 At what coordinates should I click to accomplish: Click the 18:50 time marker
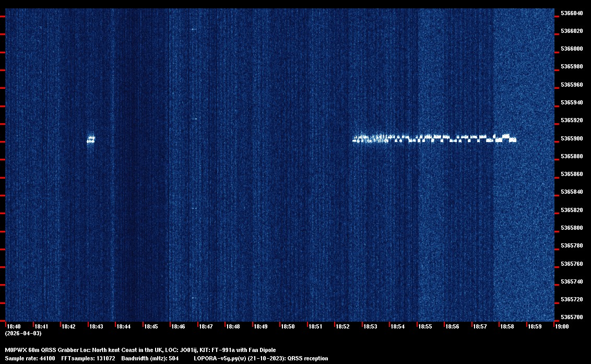288,326
